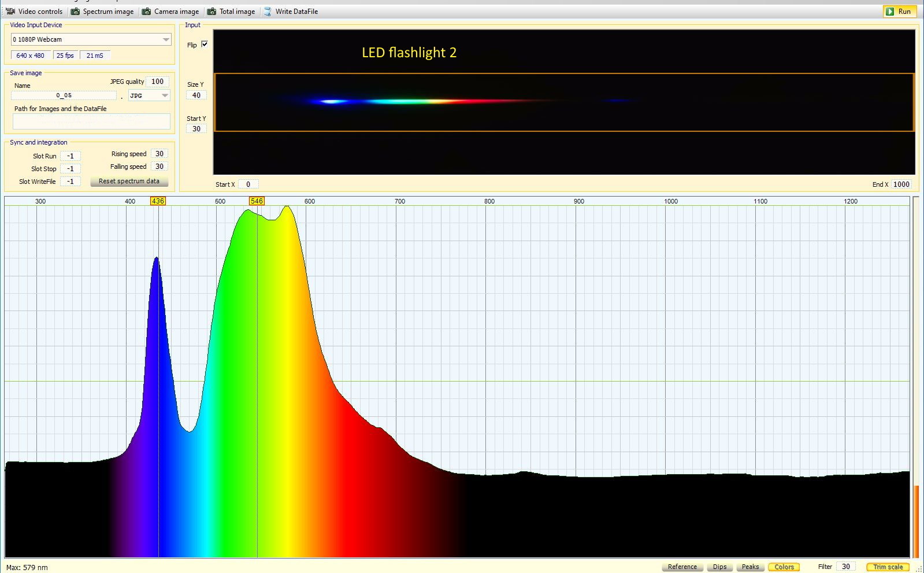The image size is (924, 573).
Task: Open Video controls camera icon
Action: click(x=10, y=12)
